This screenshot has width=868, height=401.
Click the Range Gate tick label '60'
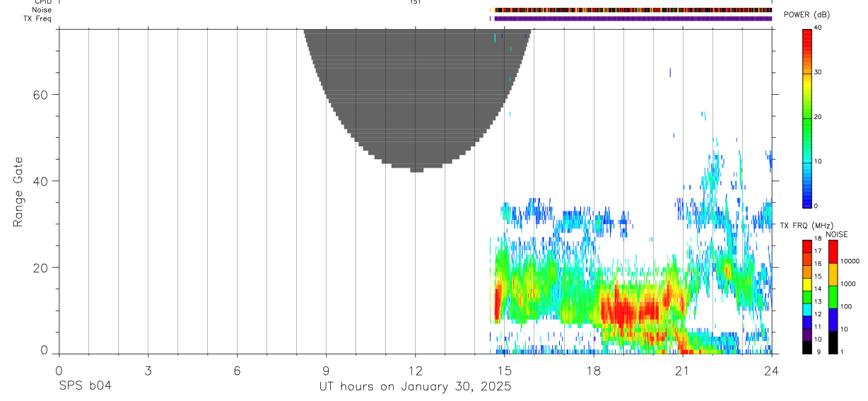point(39,95)
